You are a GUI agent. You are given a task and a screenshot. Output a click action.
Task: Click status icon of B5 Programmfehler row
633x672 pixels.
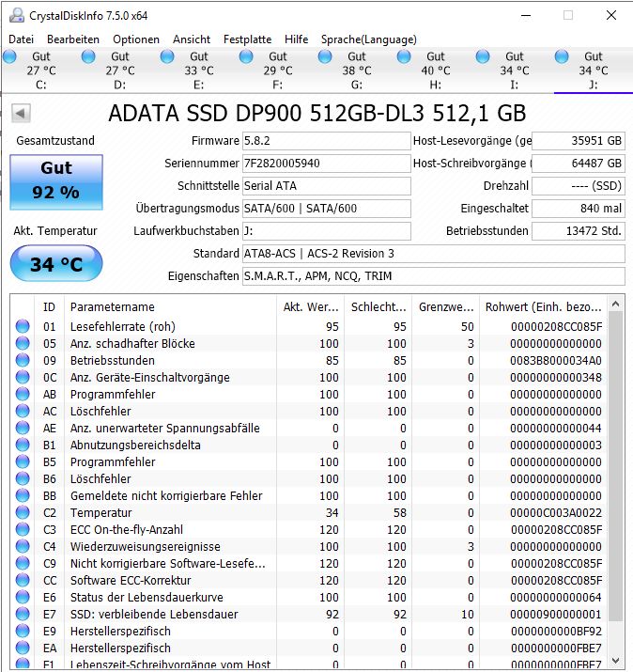tap(23, 461)
